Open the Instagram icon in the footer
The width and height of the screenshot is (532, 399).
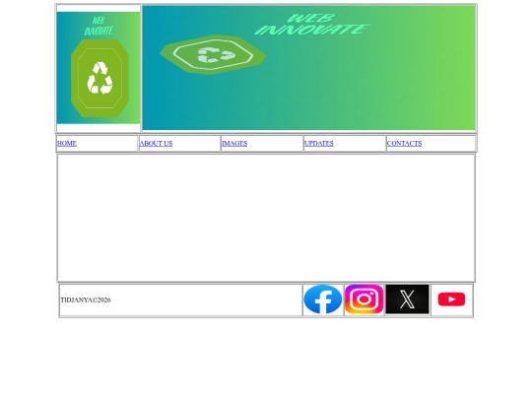[365, 299]
